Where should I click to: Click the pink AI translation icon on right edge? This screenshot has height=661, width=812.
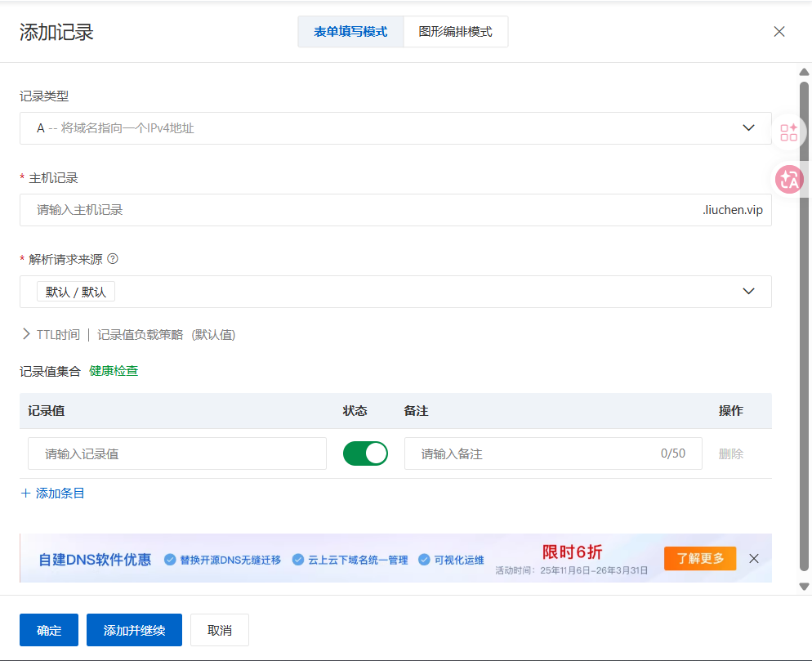pyautogui.click(x=789, y=179)
